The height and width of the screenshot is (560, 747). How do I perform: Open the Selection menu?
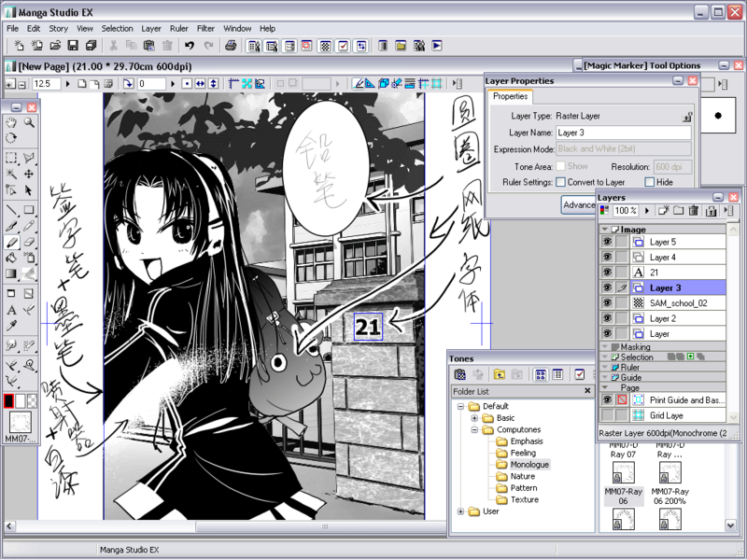click(117, 29)
